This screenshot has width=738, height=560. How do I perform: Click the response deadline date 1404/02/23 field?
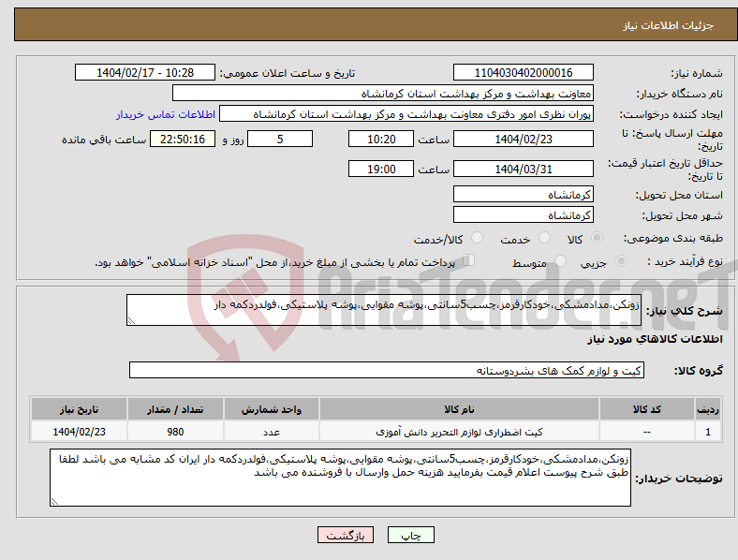coord(524,139)
